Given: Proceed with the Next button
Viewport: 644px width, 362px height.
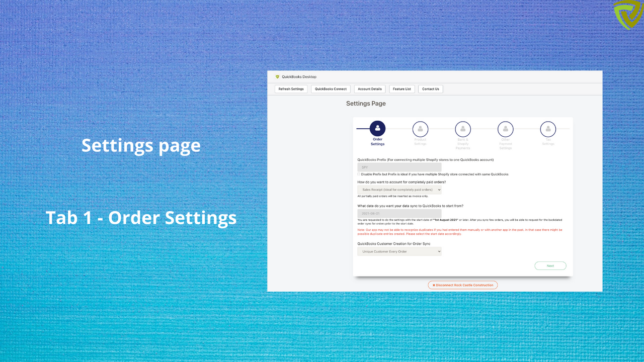Looking at the screenshot, I should [550, 266].
